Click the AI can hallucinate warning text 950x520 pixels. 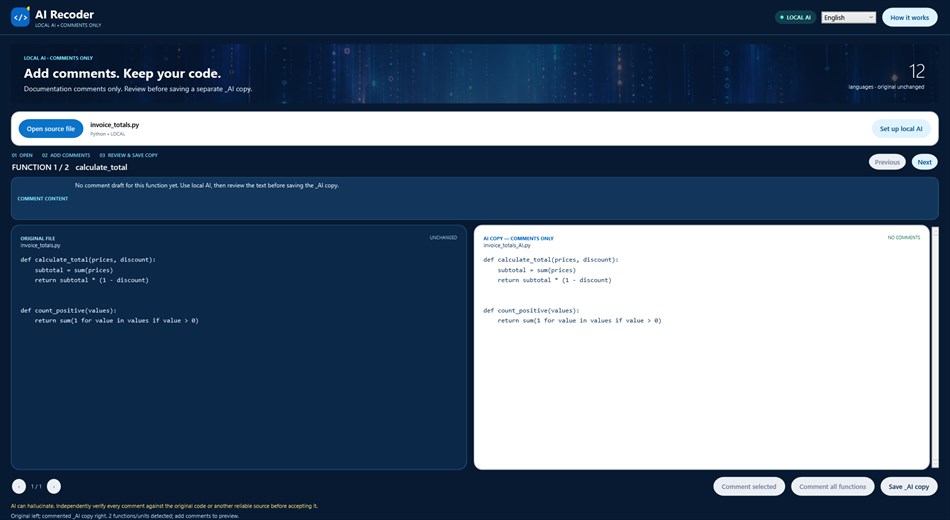click(x=164, y=505)
